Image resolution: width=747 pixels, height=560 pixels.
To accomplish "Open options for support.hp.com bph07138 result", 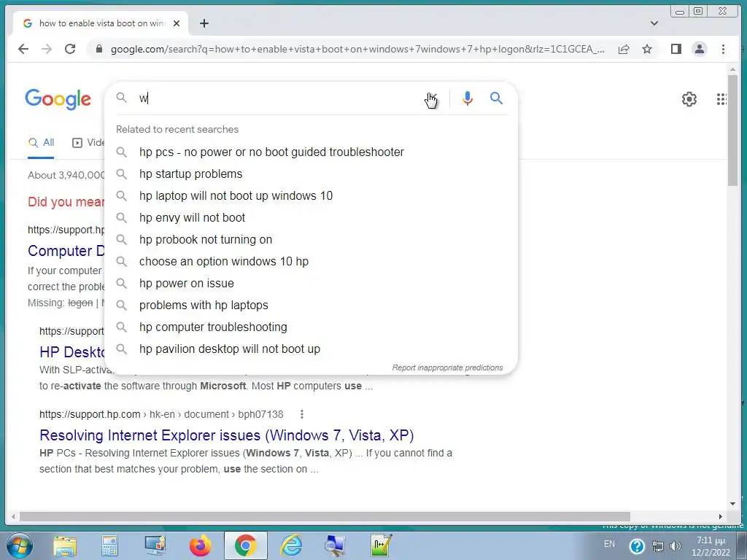I will (301, 414).
